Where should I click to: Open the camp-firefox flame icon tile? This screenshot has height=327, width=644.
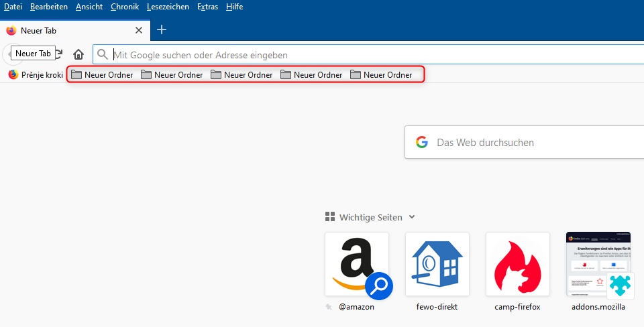pos(518,264)
